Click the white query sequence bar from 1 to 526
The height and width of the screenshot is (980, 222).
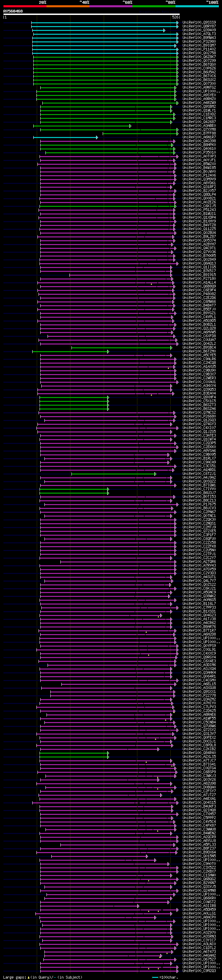92,15
